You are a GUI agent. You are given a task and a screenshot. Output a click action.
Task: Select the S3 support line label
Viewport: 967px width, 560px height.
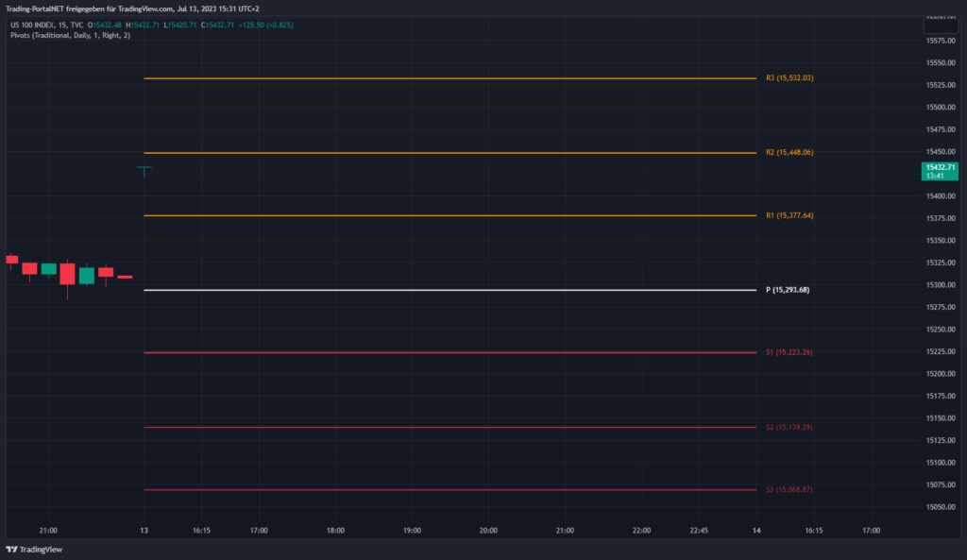click(789, 490)
